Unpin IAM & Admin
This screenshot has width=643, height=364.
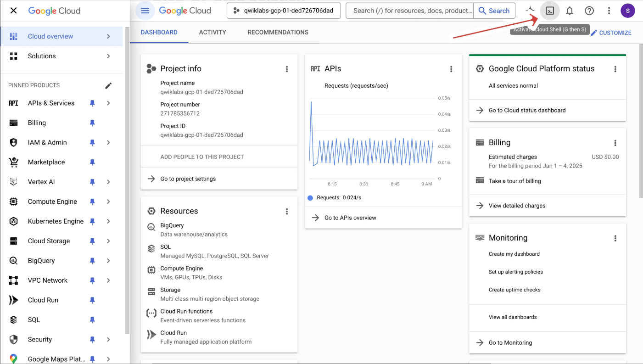92,143
